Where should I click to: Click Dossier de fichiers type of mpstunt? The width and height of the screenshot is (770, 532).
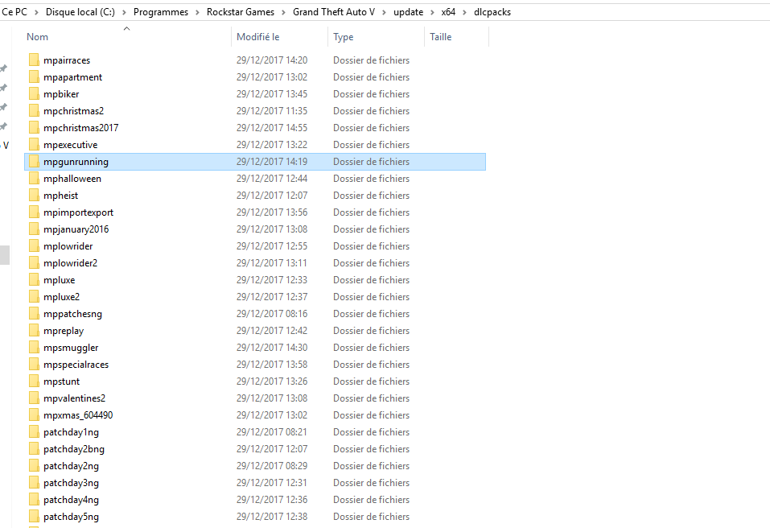(371, 381)
